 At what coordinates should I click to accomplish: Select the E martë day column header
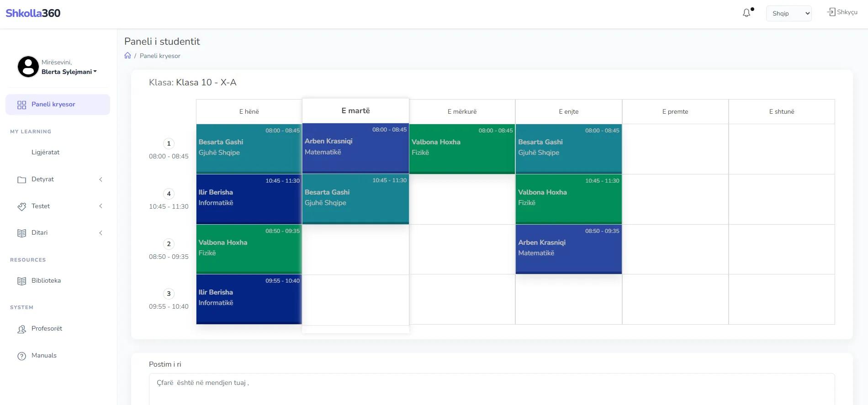tap(355, 110)
